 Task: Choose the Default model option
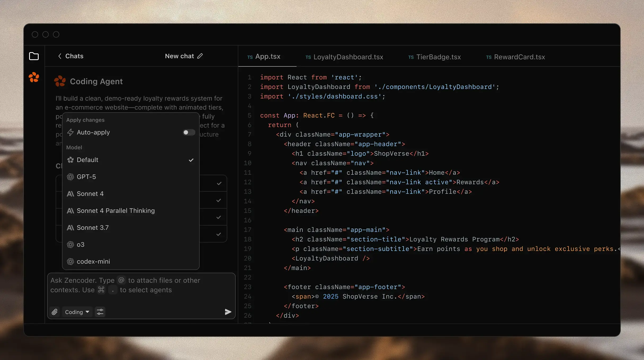pos(87,160)
